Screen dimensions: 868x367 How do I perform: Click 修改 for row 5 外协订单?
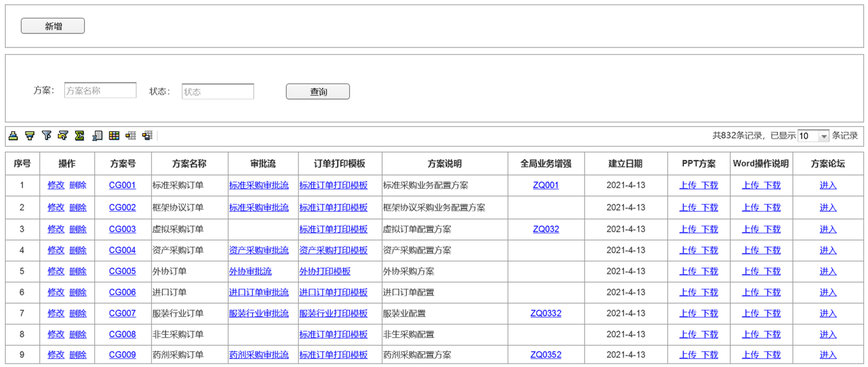[x=56, y=271]
